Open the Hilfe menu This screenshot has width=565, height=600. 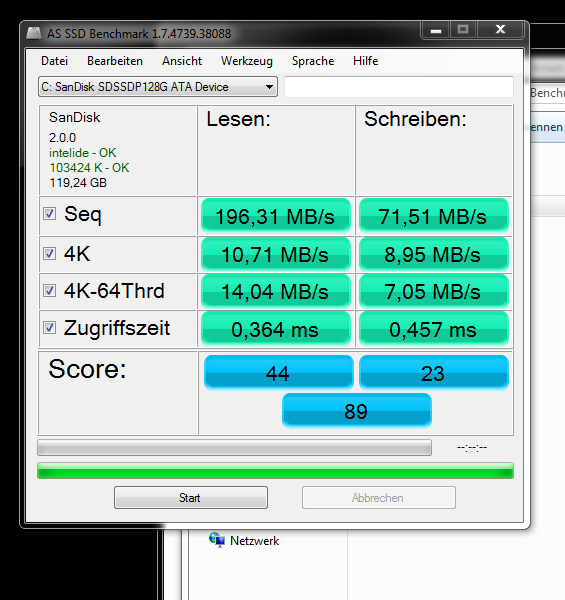pos(365,61)
